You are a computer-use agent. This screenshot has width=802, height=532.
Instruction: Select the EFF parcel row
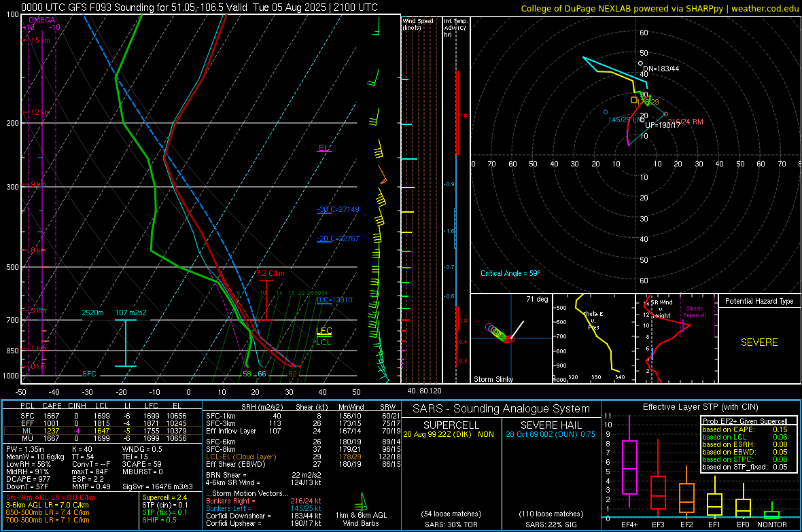pos(103,423)
